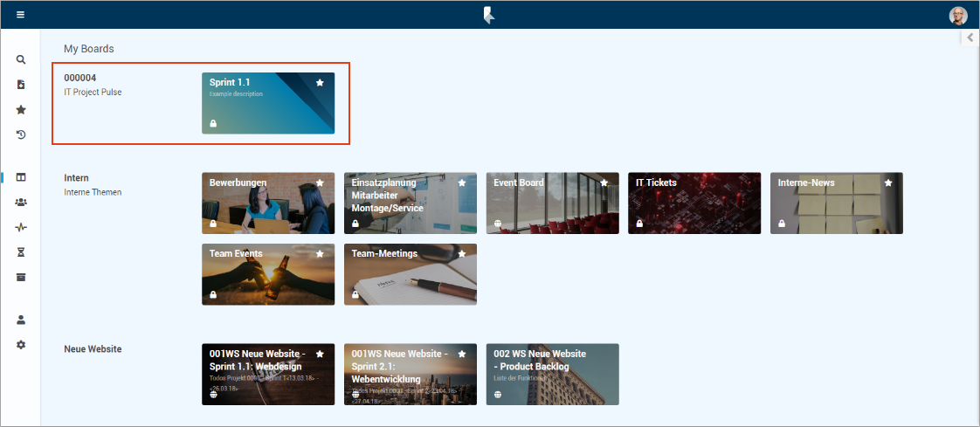
Task: Open the archive box icon in sidebar
Action: 21,277
